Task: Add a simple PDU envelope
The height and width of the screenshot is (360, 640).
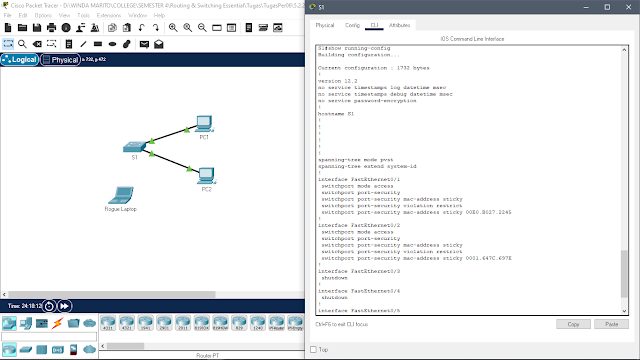Action: point(144,44)
